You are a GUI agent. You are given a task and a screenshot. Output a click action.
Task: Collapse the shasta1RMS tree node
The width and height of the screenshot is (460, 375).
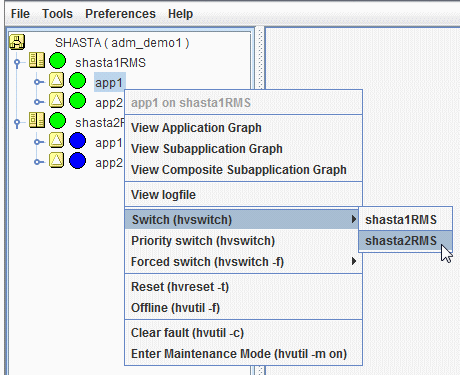(17, 62)
